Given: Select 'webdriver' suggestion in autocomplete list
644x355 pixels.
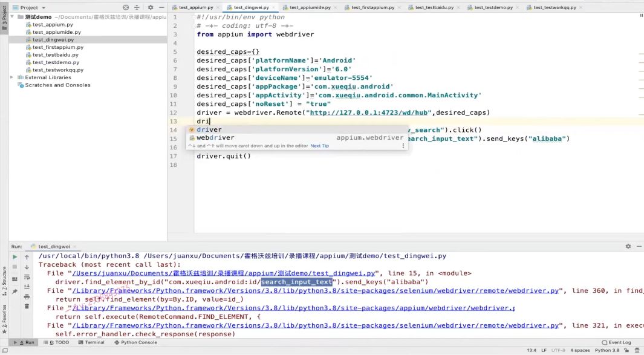Looking at the screenshot, I should (x=215, y=138).
